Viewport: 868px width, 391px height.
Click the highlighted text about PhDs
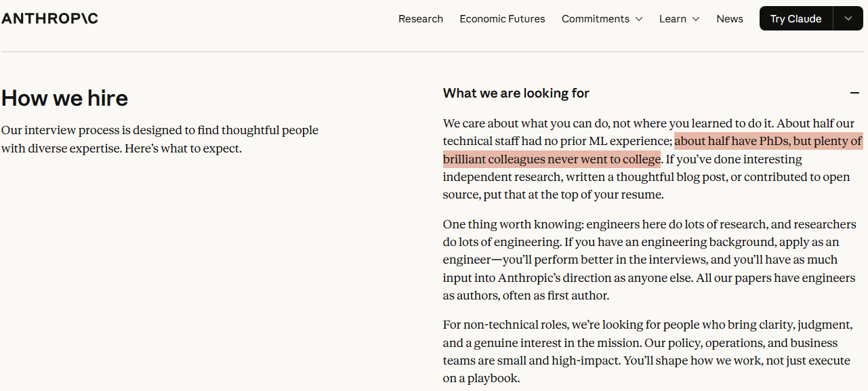768,141
